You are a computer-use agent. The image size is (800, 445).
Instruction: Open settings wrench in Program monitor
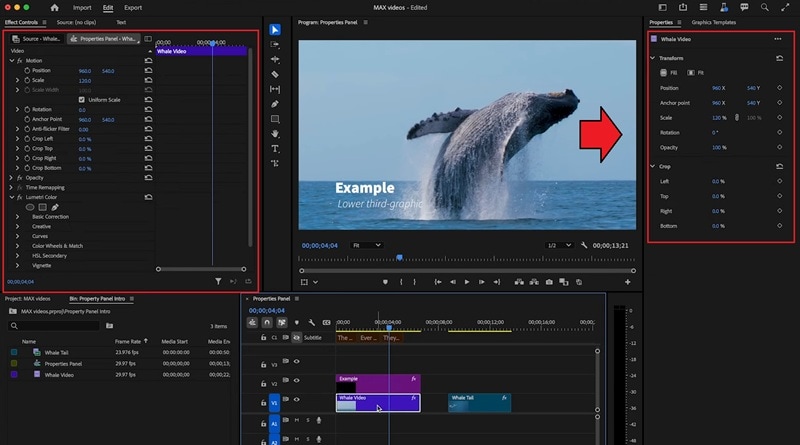coord(584,245)
